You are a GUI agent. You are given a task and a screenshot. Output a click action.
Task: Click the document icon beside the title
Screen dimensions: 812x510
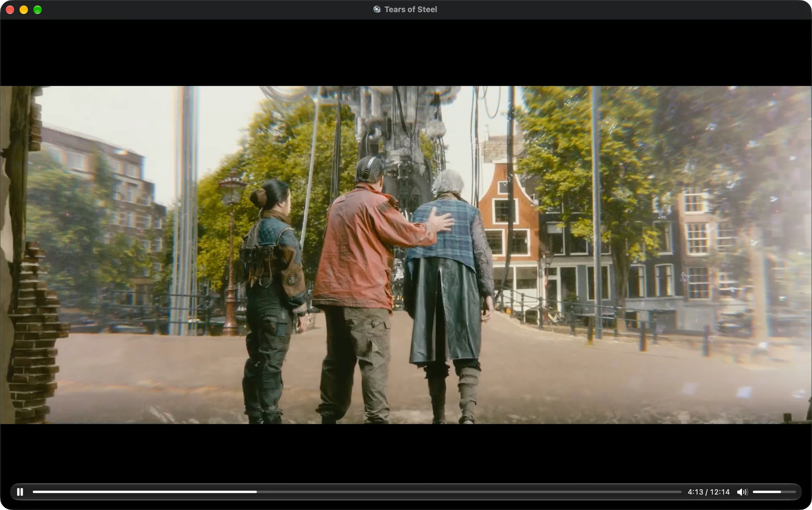[377, 9]
